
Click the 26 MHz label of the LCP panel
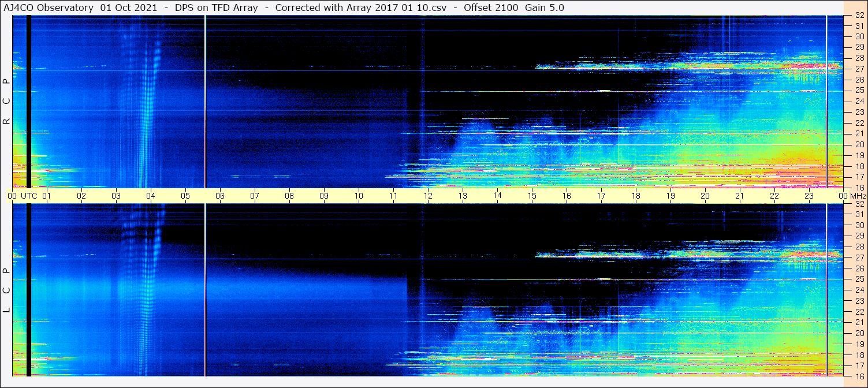(859, 268)
